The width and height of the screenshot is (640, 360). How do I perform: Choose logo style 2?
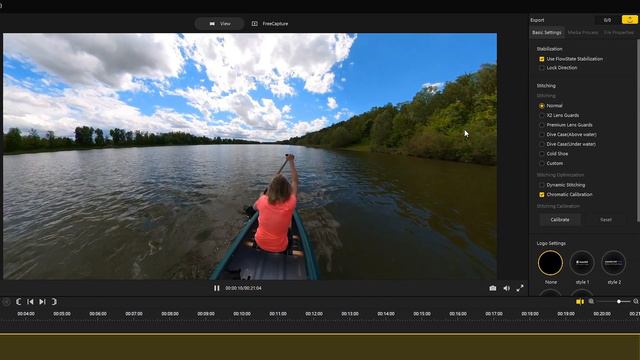tap(613, 263)
